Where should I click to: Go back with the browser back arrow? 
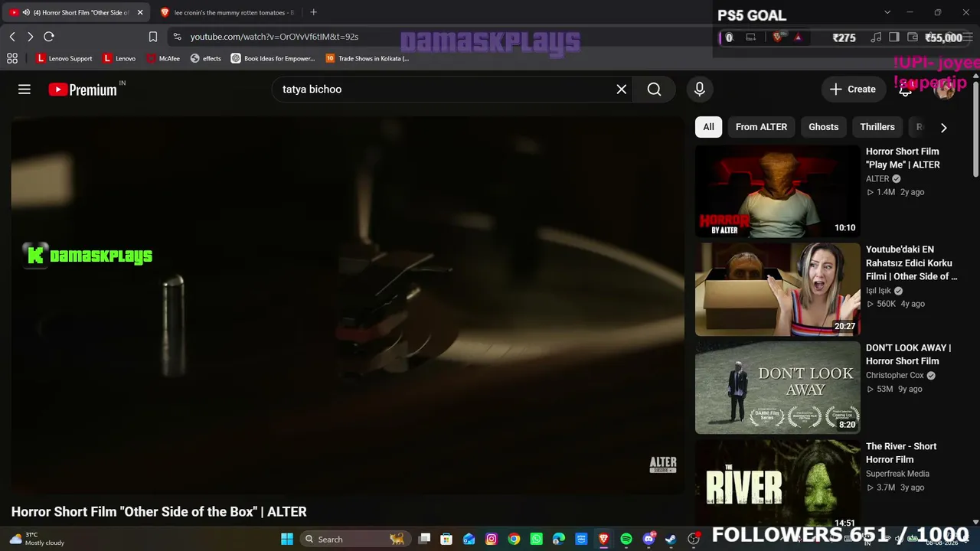click(12, 37)
